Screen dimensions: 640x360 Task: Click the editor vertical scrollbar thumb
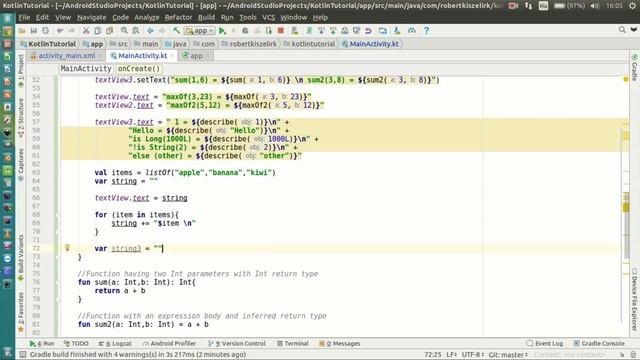pyautogui.click(x=626, y=226)
